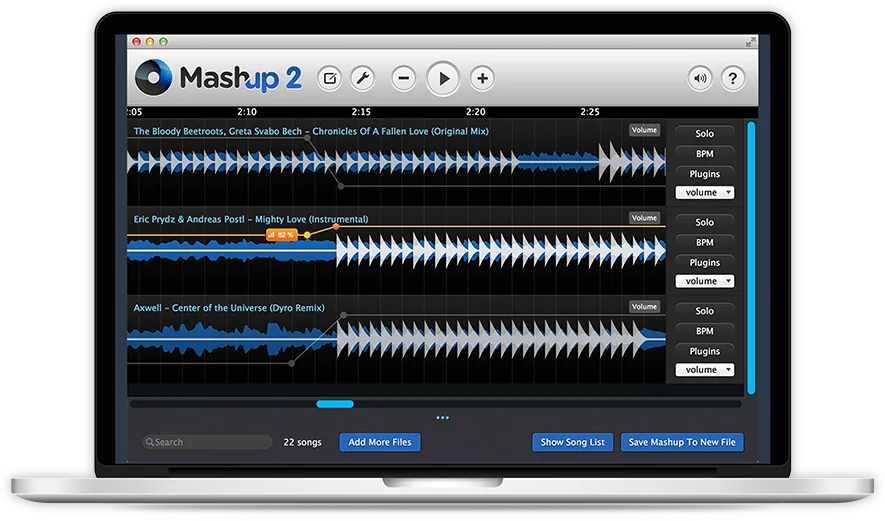Click the Axwell Dyro Remix waveform
This screenshot has height=521, width=885.
pyautogui.click(x=396, y=339)
